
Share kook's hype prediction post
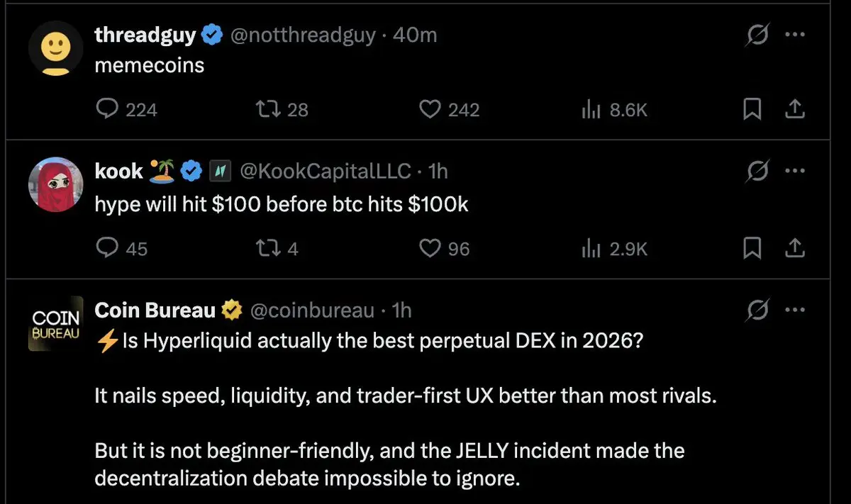796,248
